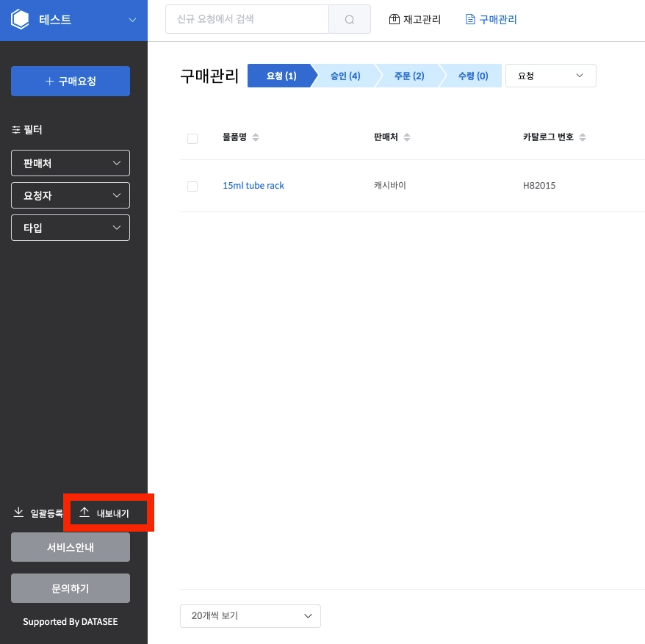Click the 신규 요청에서 검색 search field
This screenshot has width=645, height=644.
coord(247,19)
